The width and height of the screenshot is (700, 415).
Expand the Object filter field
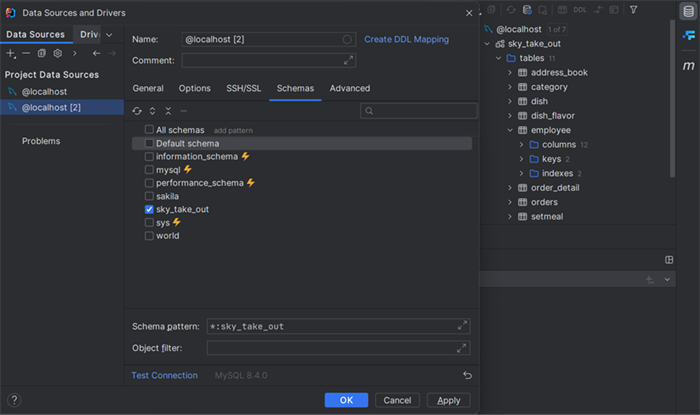pos(462,348)
